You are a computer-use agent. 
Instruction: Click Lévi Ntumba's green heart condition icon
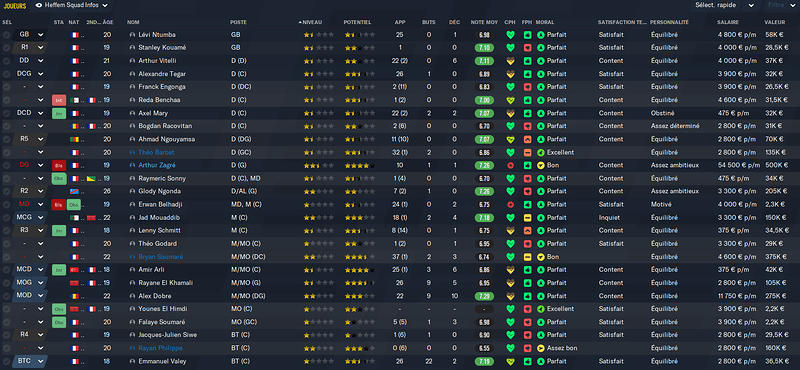510,35
